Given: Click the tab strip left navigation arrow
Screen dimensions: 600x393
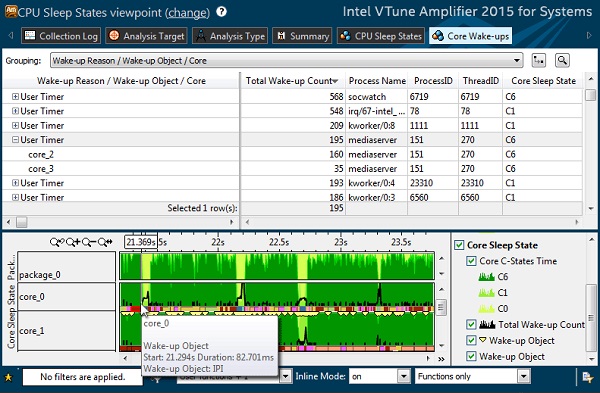Looking at the screenshot, I should pos(11,36).
